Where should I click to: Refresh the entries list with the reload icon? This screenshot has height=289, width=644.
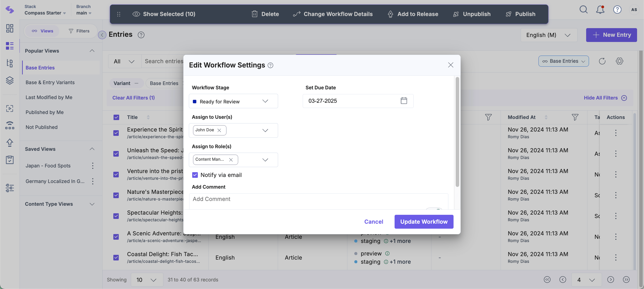602,61
